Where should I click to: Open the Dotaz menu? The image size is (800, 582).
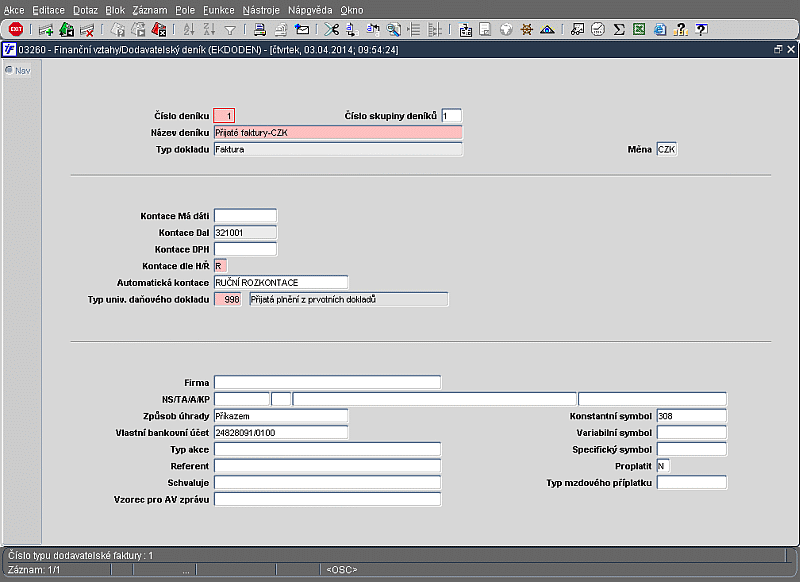[x=85, y=10]
